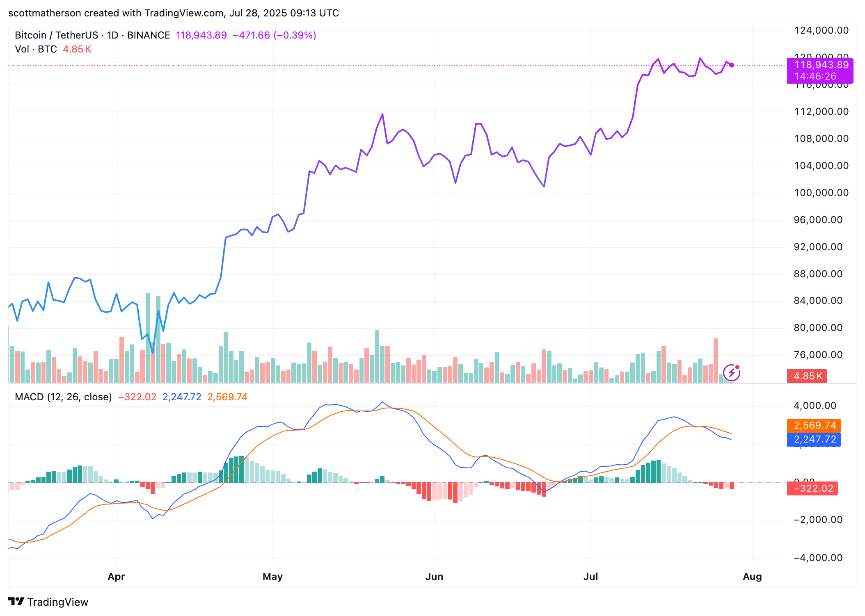Click the 100,000.00 price scale label
Screen dimensions: 865x616
(x=821, y=193)
